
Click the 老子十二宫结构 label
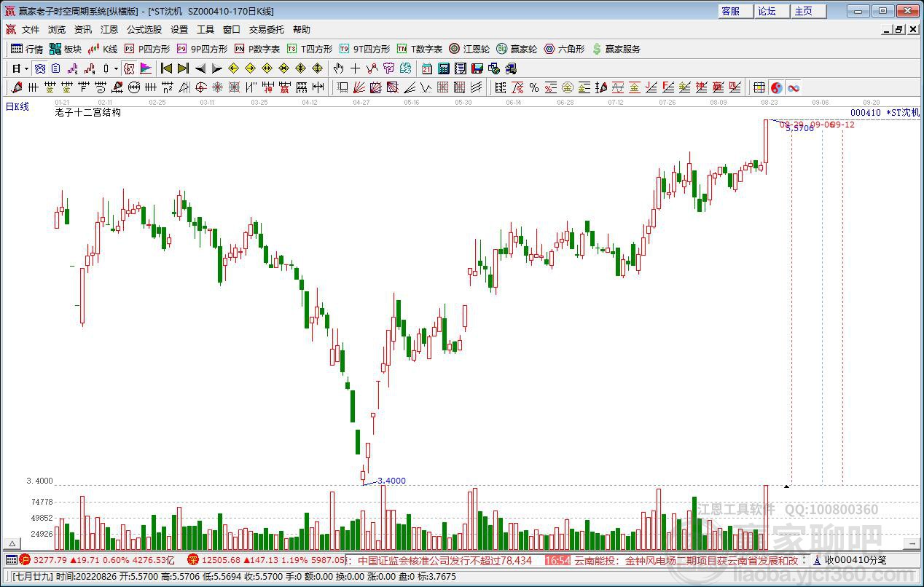88,113
